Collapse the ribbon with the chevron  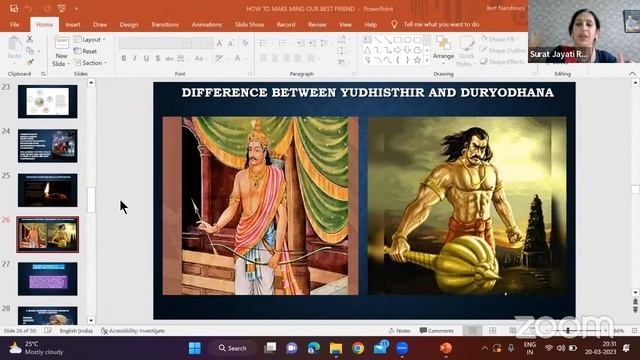pyautogui.click(x=632, y=73)
